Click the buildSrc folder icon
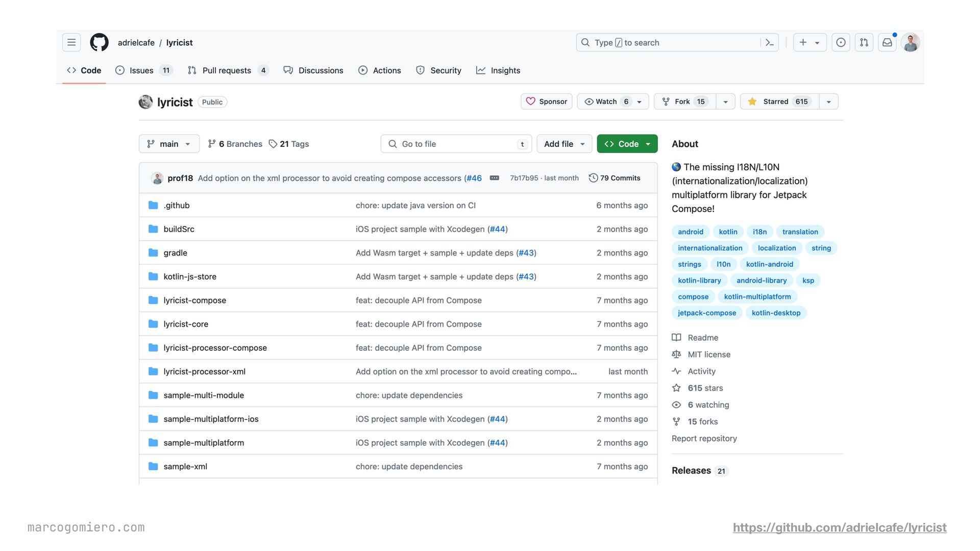Image resolution: width=980 pixels, height=551 pixels. (x=153, y=229)
